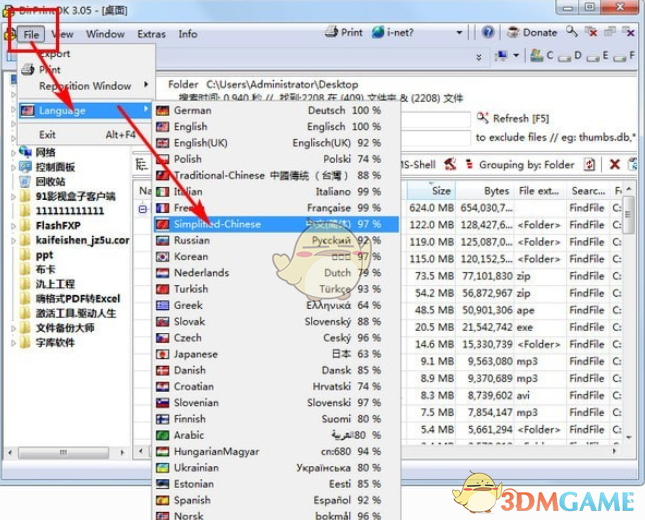Choose Japanese language entry

click(275, 354)
